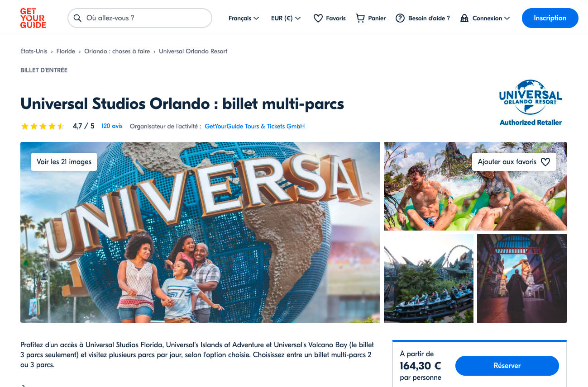
Task: Go to Panier using its text label
Action: pos(377,18)
